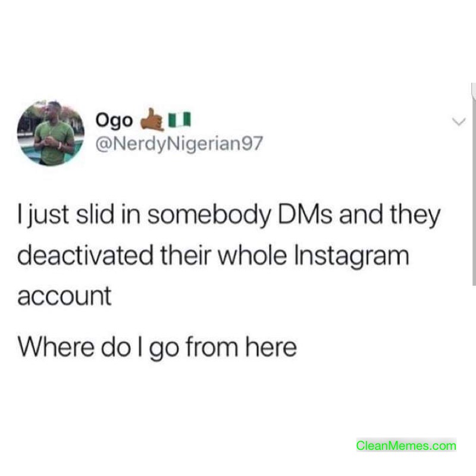Open Ogo's circular profile picture
Screen dimensions: 476x476
[x=51, y=133]
